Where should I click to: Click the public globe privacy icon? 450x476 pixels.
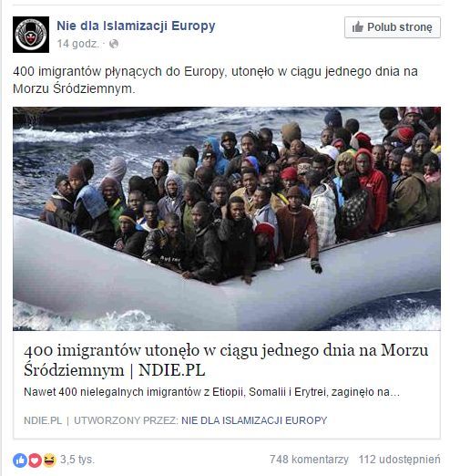(x=114, y=44)
